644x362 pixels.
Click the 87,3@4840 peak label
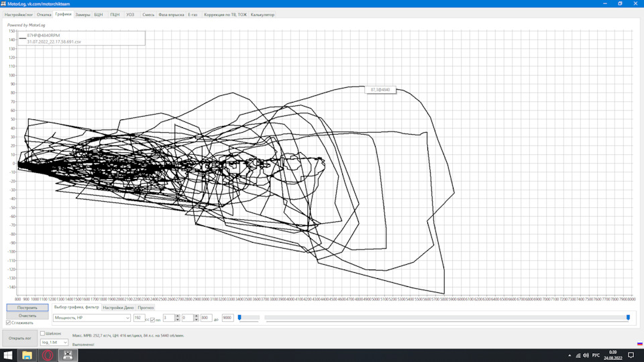coord(380,89)
